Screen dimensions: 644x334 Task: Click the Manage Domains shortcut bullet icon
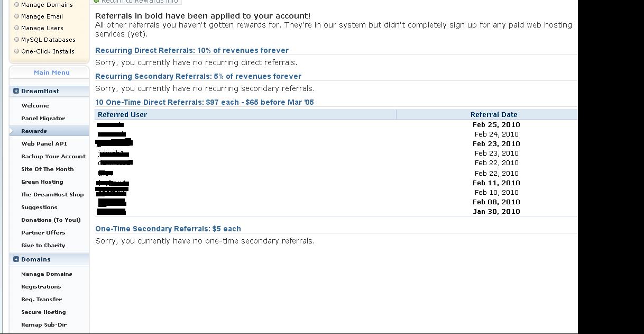click(x=16, y=5)
